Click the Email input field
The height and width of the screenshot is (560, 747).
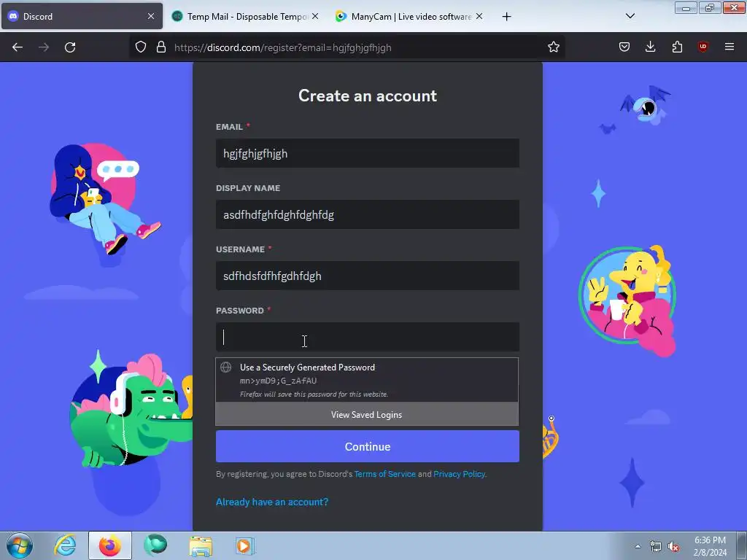point(368,153)
